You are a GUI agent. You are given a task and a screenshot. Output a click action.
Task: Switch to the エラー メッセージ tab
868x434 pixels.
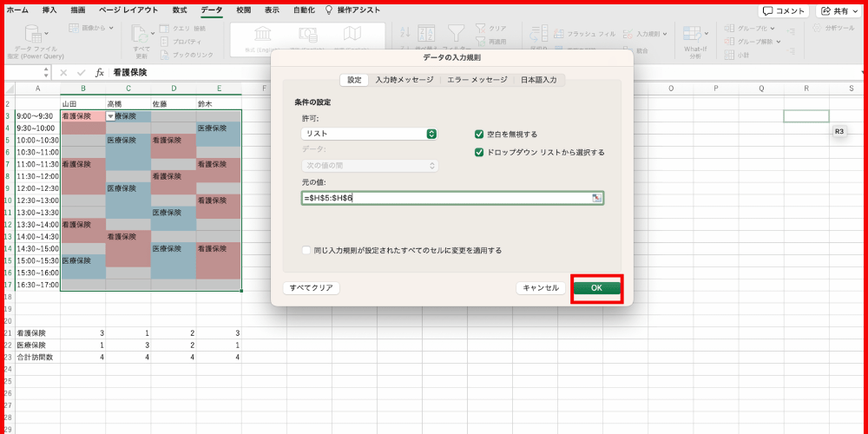coord(477,80)
